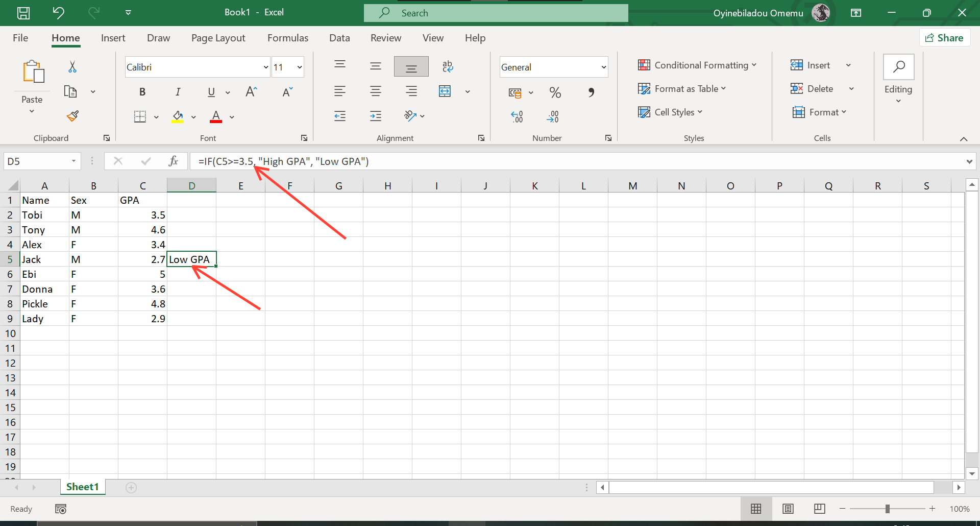Viewport: 980px width, 526px height.
Task: Click the Increase Decimal icon
Action: (517, 116)
